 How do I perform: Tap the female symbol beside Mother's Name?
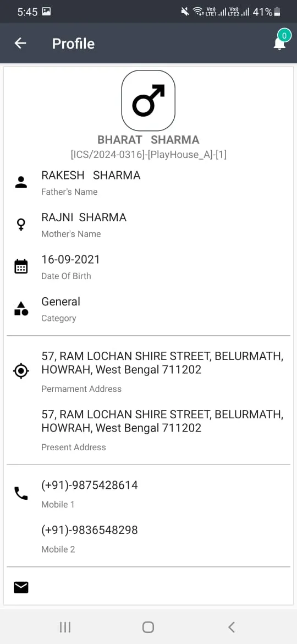(21, 224)
